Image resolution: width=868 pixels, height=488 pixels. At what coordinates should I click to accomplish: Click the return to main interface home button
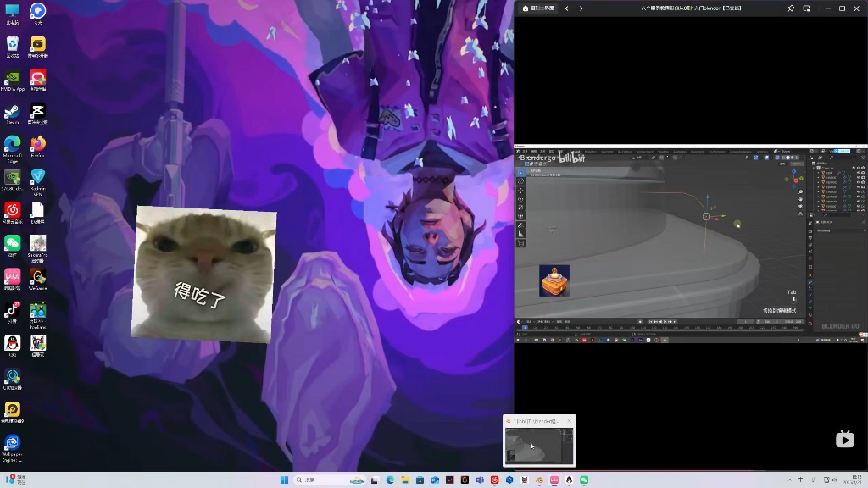[537, 8]
